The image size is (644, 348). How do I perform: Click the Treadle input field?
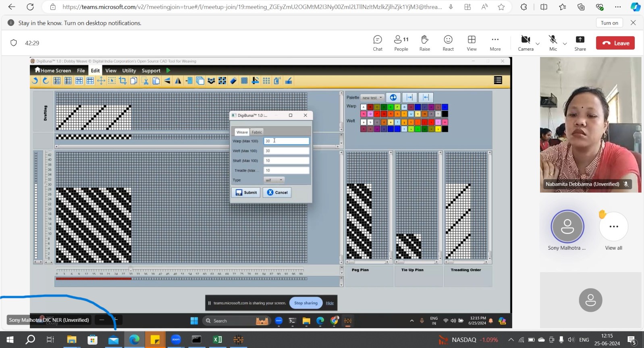click(x=287, y=170)
